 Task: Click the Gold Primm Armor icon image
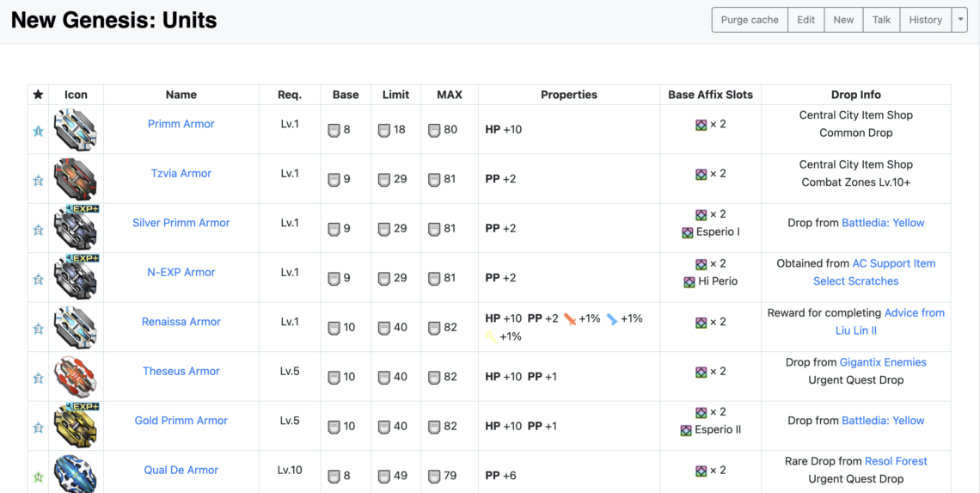(x=76, y=427)
